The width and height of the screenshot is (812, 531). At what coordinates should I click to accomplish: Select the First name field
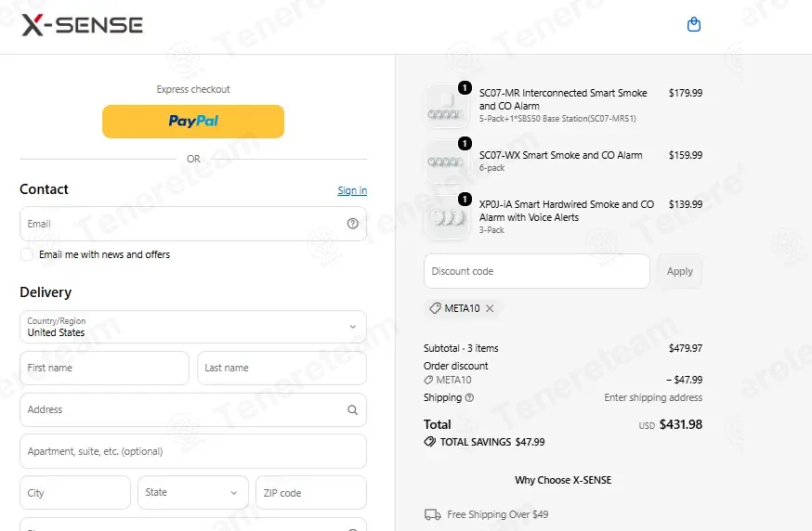tap(105, 368)
